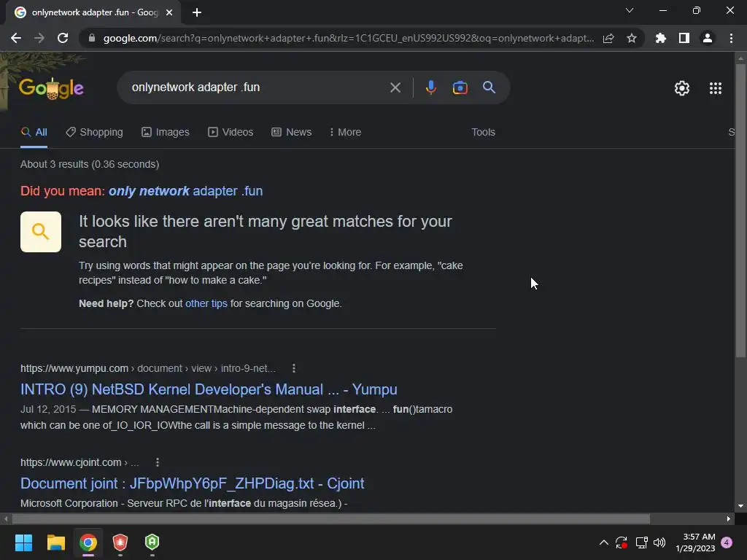The width and height of the screenshot is (747, 560).
Task: Click suggested 'only network adapter .fun' link
Action: (185, 191)
